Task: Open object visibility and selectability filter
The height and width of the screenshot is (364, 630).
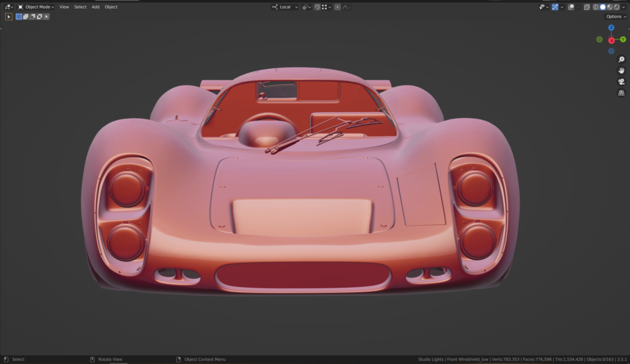Action: (x=544, y=7)
